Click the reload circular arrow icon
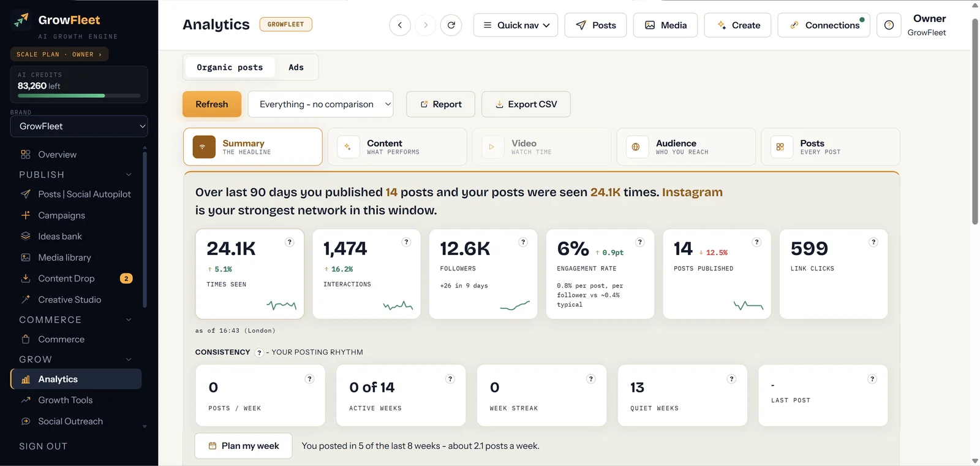980x466 pixels. pyautogui.click(x=451, y=25)
